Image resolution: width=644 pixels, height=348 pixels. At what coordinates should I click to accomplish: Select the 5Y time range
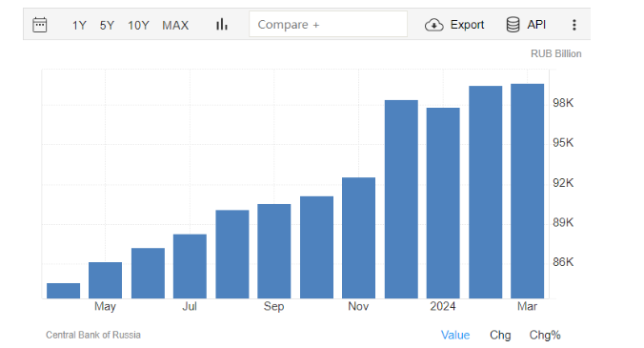107,26
